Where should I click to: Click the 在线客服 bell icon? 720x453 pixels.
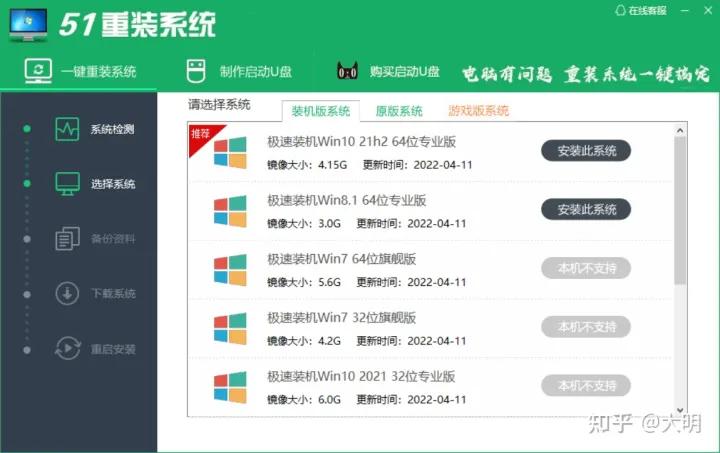click(x=620, y=11)
